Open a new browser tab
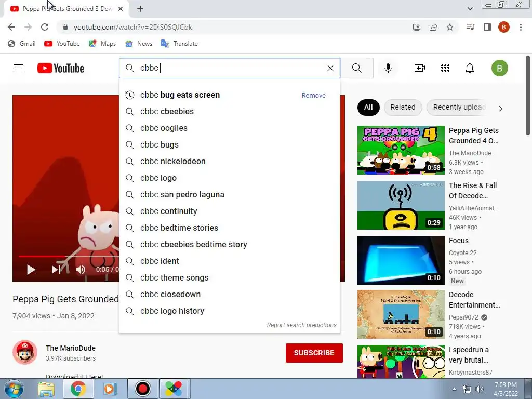This screenshot has width=532, height=399. (x=140, y=9)
